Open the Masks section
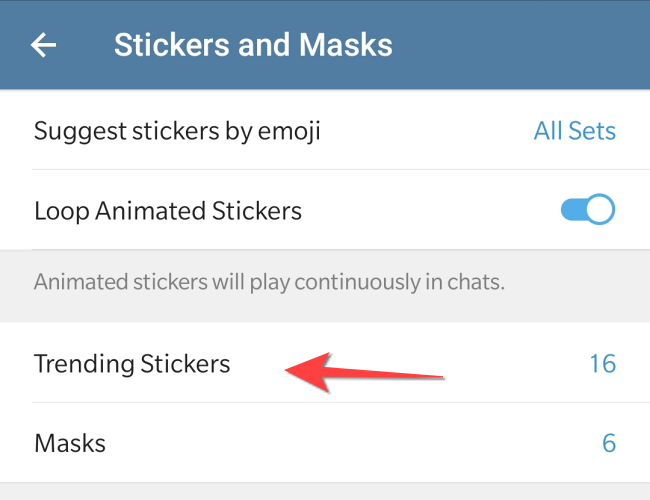The image size is (650, 500). click(x=70, y=443)
